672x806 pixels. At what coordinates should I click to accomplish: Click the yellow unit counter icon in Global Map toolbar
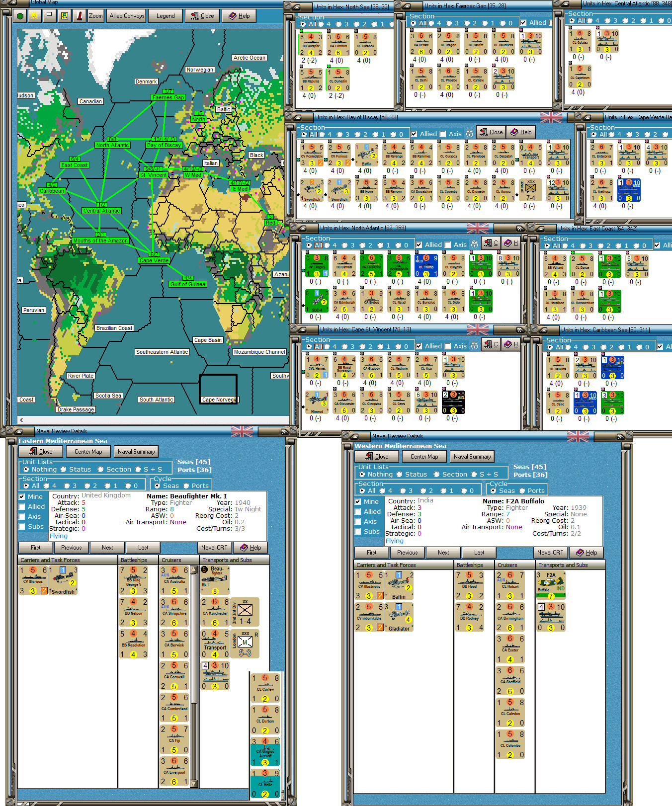click(x=64, y=16)
